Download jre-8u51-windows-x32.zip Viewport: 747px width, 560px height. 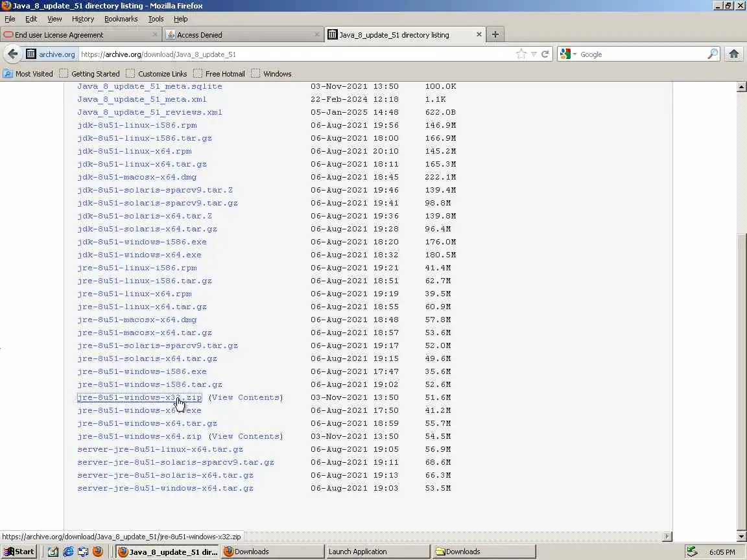(139, 397)
